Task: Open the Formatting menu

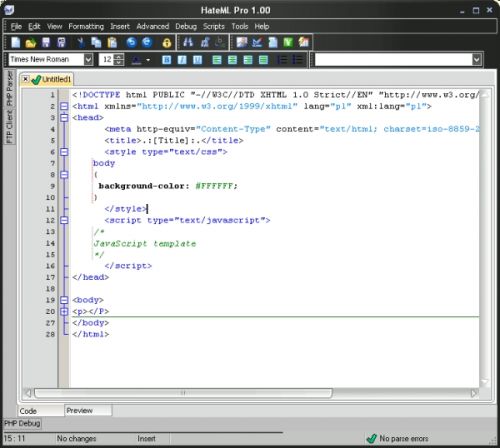Action: [86, 26]
